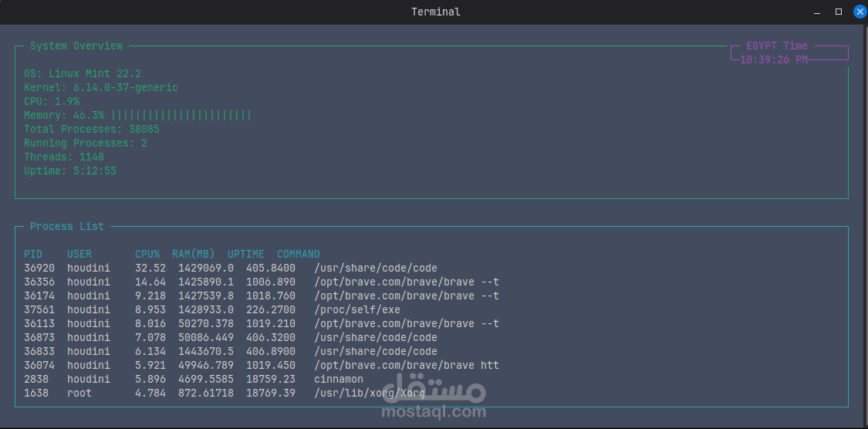Click the RAM value 50270.378
868x429 pixels.
tap(206, 323)
